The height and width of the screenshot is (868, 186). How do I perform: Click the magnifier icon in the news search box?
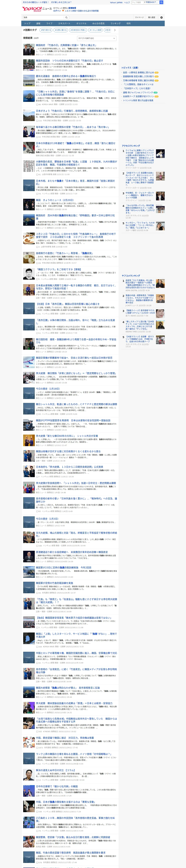pyautogui.click(x=66, y=18)
